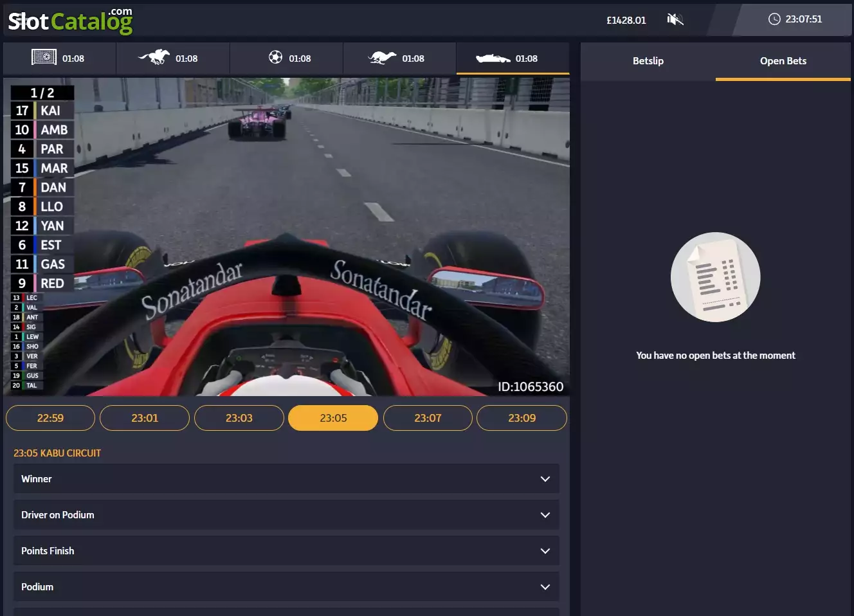Click leaderboard entry 15 MAR
Screen dimensions: 854x616
click(x=42, y=168)
